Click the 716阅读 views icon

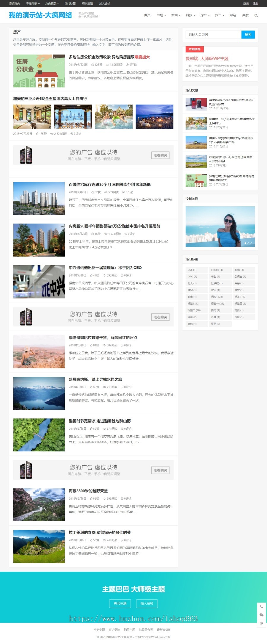coord(104,387)
